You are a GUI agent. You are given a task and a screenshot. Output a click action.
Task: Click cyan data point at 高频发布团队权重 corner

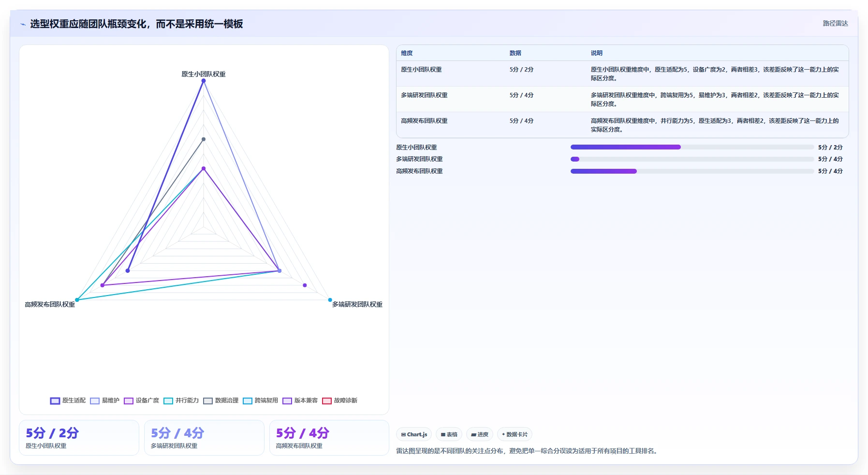(x=77, y=300)
